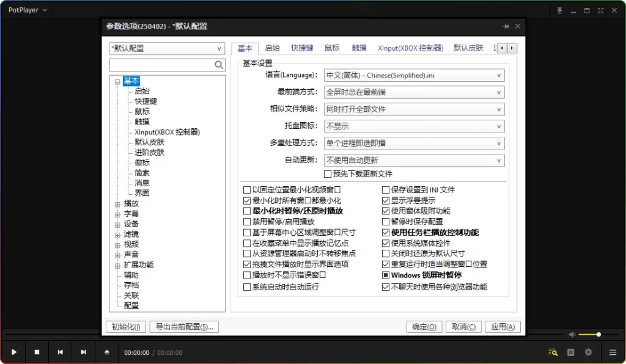This screenshot has width=626, height=364.
Task: Adjust the volume slider handle
Action: point(598,335)
